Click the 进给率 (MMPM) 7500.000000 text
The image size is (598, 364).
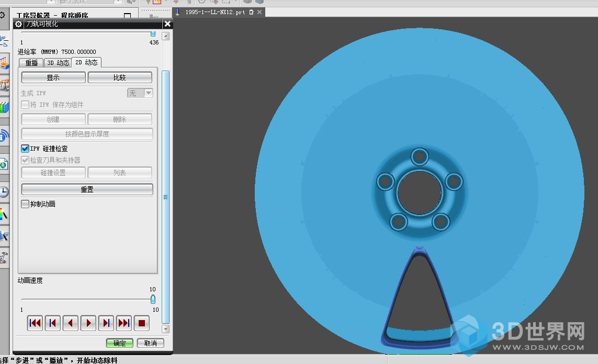[x=57, y=52]
